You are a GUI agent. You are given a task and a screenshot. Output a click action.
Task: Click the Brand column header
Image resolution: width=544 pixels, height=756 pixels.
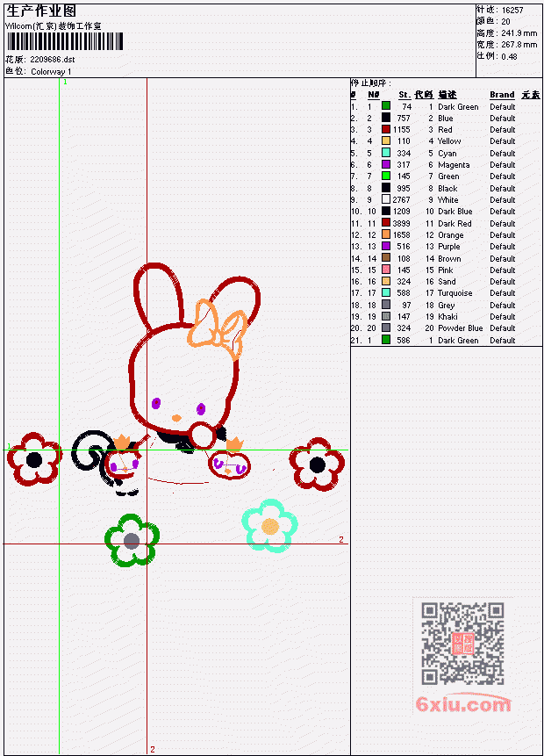502,95
